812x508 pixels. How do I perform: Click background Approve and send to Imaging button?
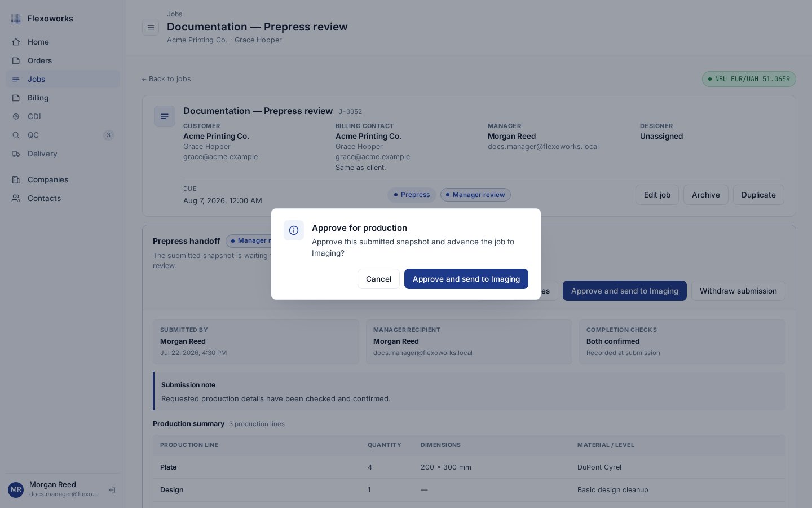pyautogui.click(x=625, y=291)
